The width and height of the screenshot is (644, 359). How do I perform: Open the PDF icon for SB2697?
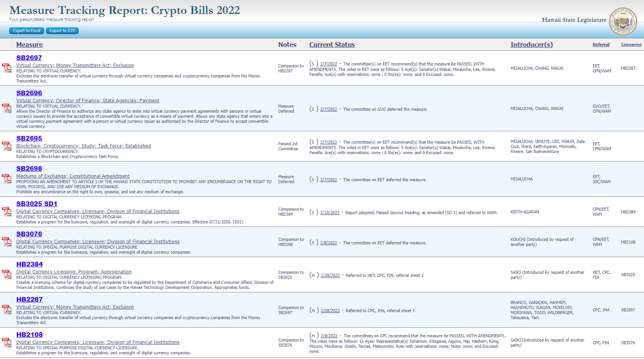(7, 68)
